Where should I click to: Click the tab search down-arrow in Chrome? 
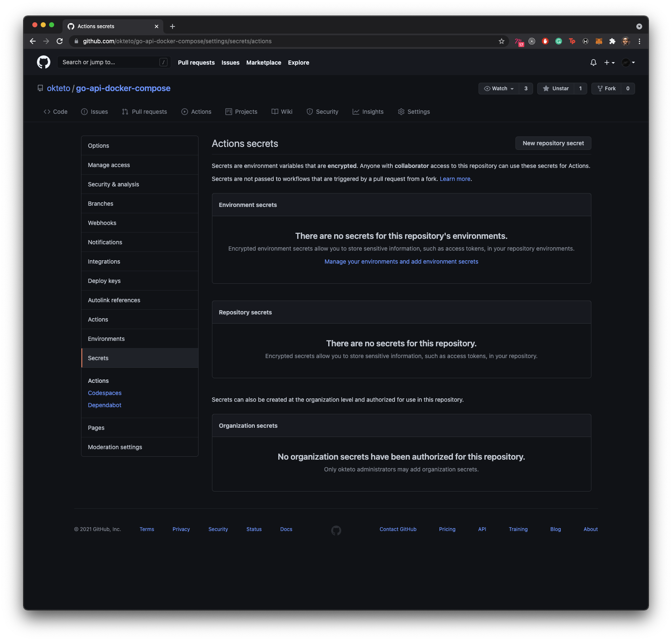pos(639,26)
